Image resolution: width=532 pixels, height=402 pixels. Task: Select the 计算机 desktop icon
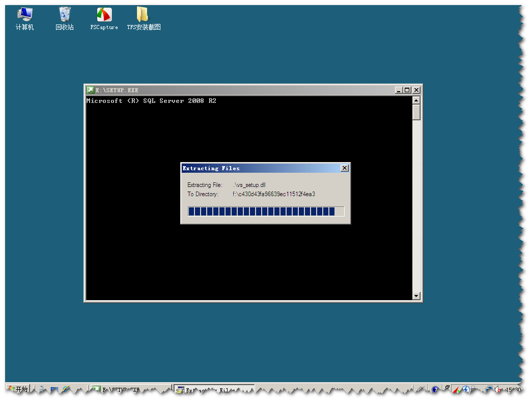coord(25,19)
